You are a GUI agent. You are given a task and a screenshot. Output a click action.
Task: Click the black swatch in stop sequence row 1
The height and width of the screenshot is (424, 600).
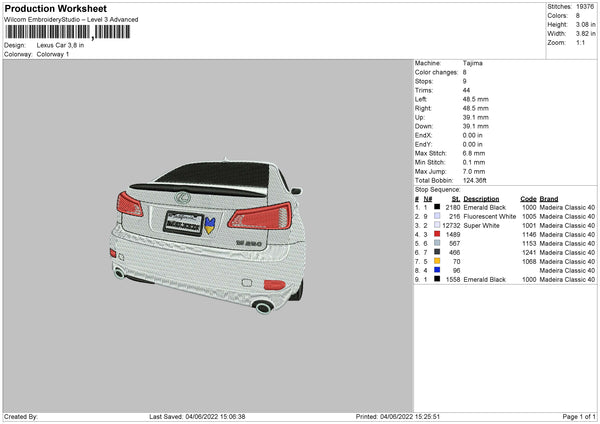click(x=437, y=207)
